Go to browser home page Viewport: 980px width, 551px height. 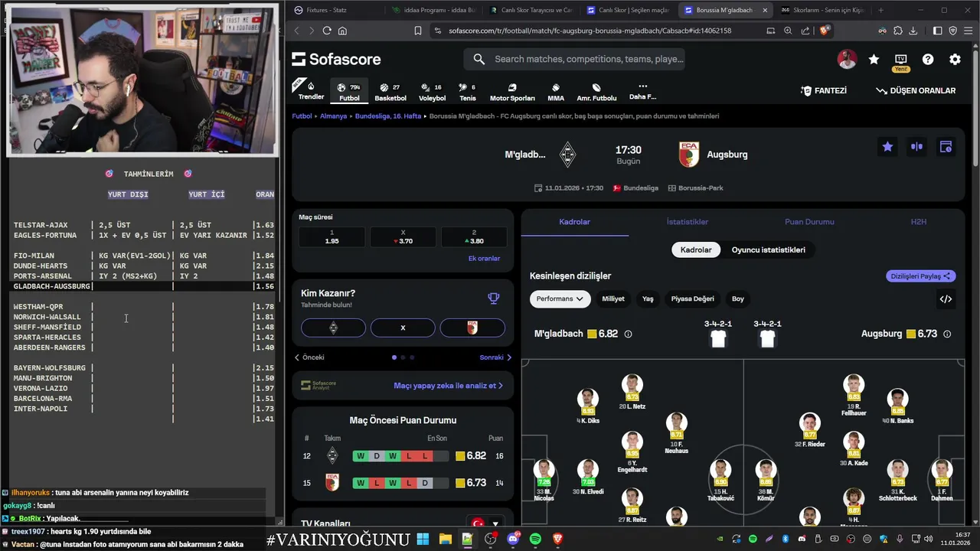coord(342,31)
